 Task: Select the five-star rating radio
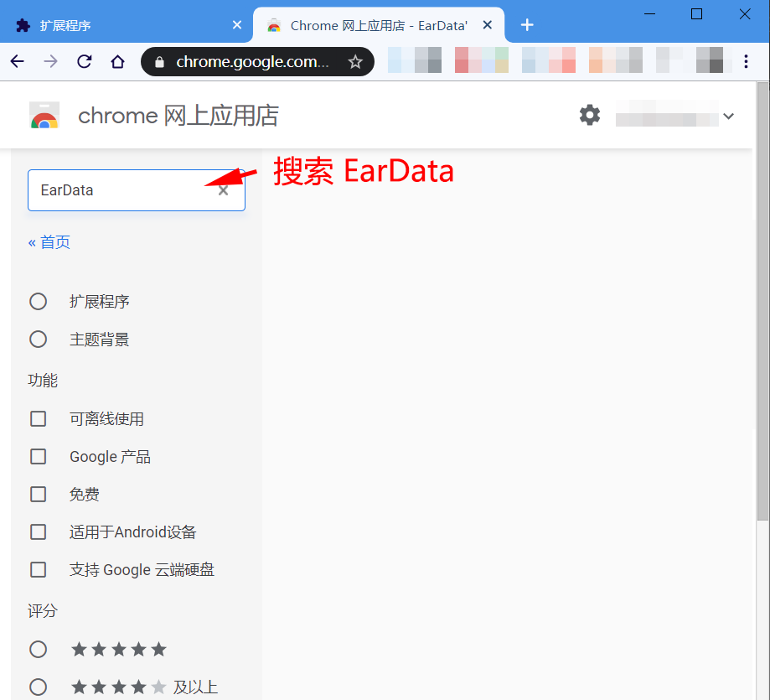click(x=39, y=650)
